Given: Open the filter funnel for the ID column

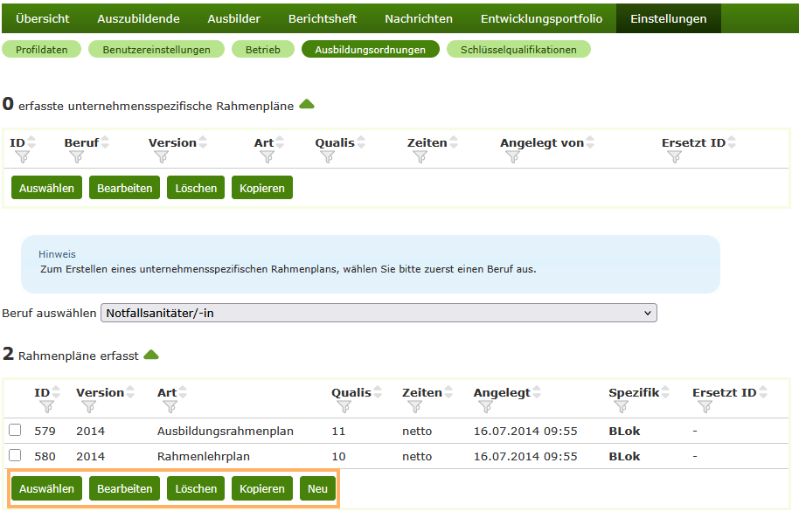Looking at the screenshot, I should pyautogui.click(x=24, y=155).
